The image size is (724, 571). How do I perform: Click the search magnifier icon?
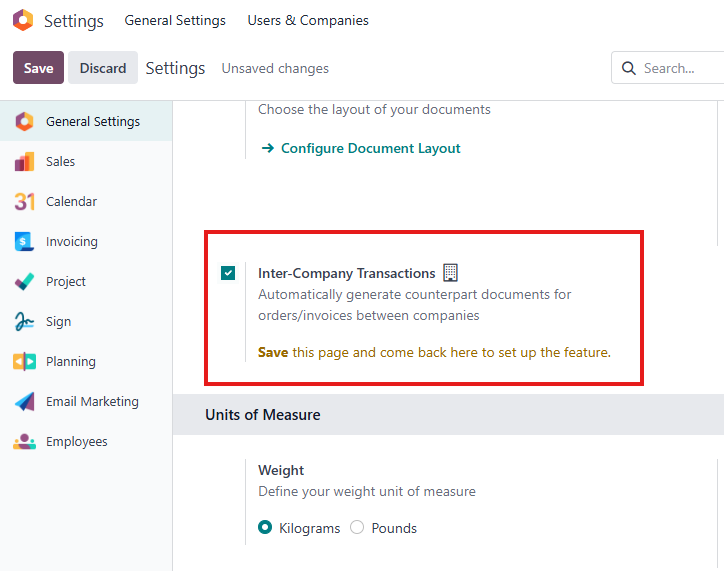point(628,68)
